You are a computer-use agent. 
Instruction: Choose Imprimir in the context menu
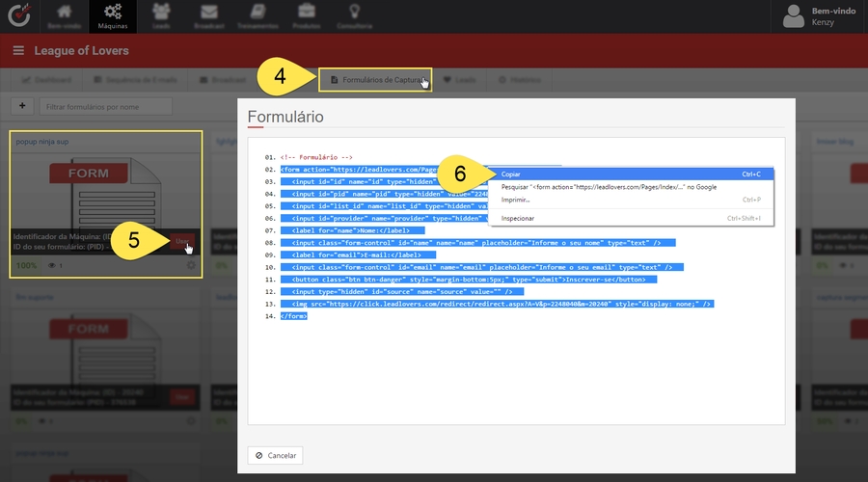[x=516, y=200]
